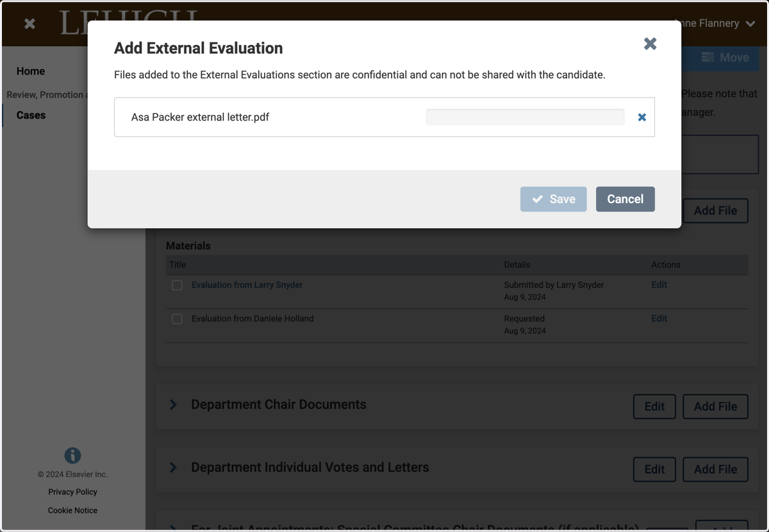This screenshot has height=532, width=769.
Task: Click the Asa Packer external letter.pdf filename
Action: click(200, 117)
